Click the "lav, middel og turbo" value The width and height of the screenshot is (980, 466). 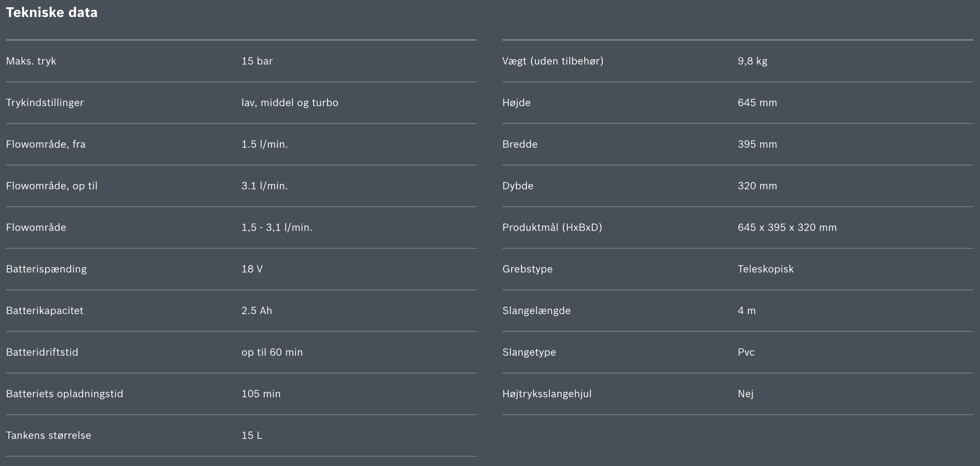[290, 103]
